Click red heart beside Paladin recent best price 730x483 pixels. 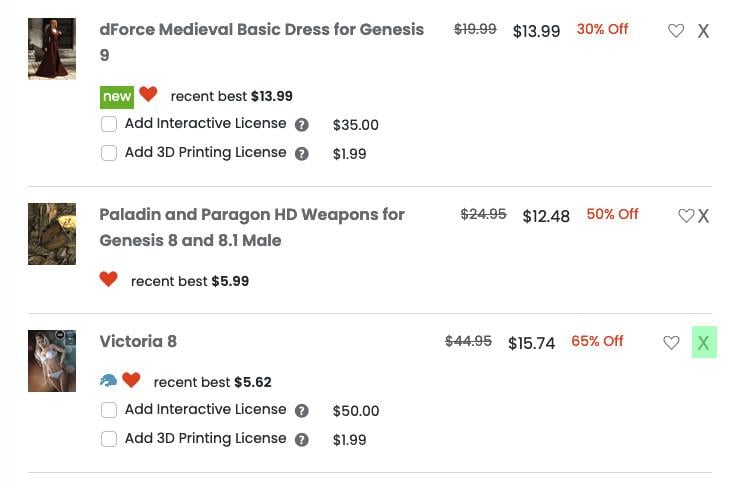coord(109,280)
